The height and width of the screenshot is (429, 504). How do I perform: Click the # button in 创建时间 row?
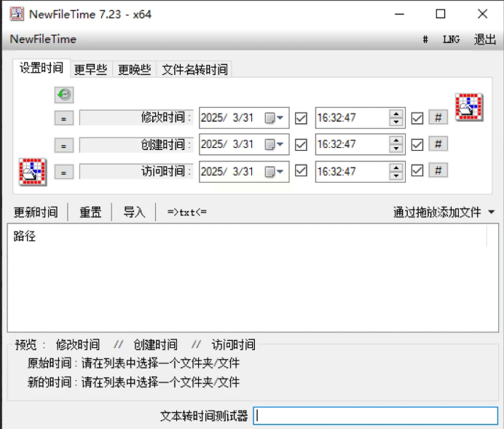438,144
